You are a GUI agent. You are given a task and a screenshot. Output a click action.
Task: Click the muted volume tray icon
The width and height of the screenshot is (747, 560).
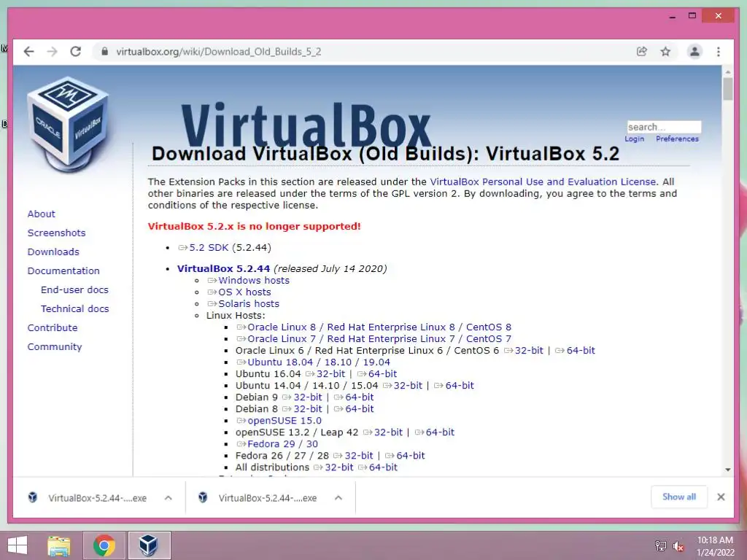[678, 545]
